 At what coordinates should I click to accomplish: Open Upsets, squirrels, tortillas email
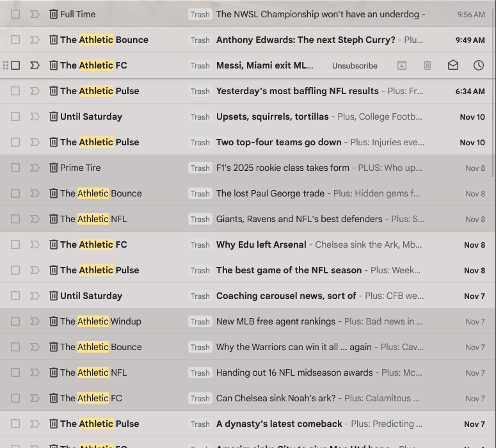click(273, 116)
